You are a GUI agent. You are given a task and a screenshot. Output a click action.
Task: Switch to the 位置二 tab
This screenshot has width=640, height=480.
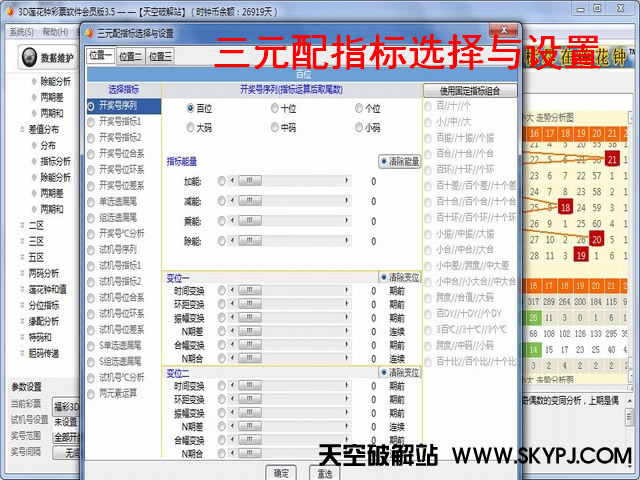[131, 57]
